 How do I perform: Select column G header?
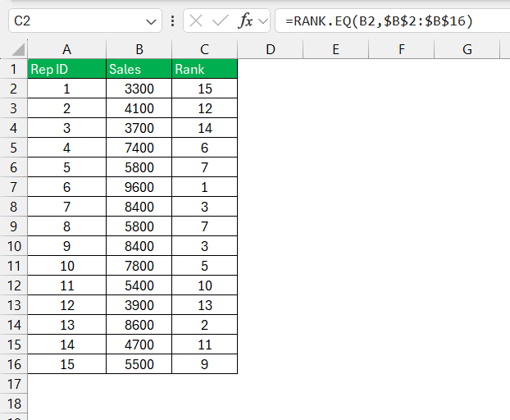point(467,49)
